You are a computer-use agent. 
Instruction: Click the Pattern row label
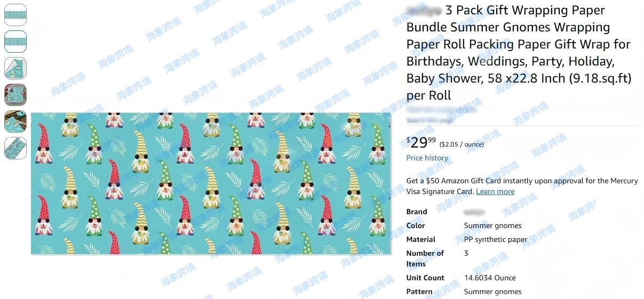419,292
